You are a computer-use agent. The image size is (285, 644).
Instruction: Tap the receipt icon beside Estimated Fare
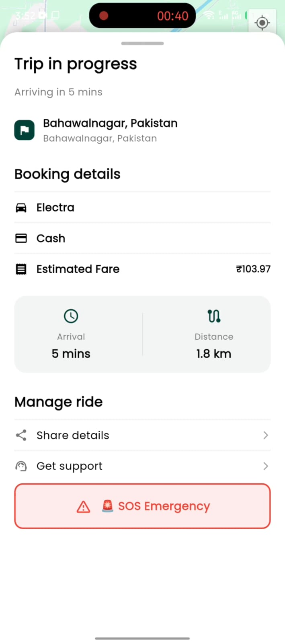(x=21, y=269)
